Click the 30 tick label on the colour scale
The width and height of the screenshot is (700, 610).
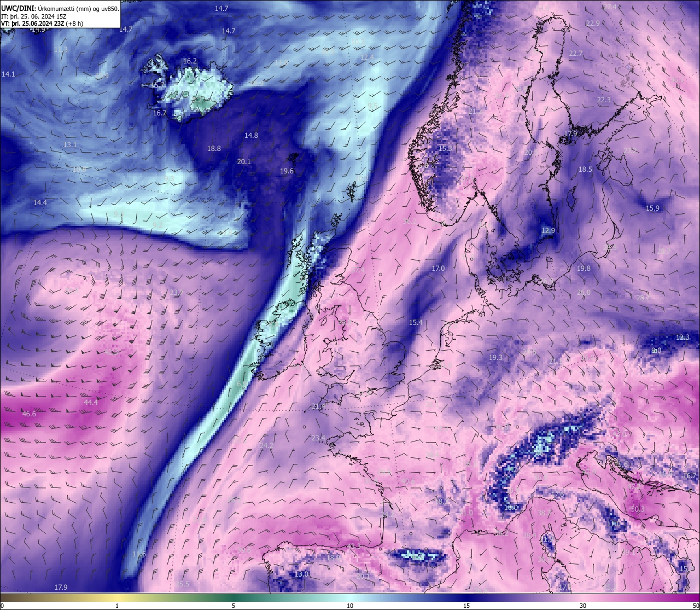(583, 606)
